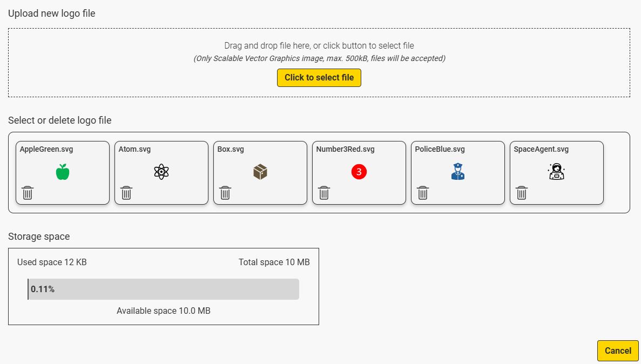Screen dimensions: 641x364
Task: Pick the brown box logo image
Action: click(260, 172)
